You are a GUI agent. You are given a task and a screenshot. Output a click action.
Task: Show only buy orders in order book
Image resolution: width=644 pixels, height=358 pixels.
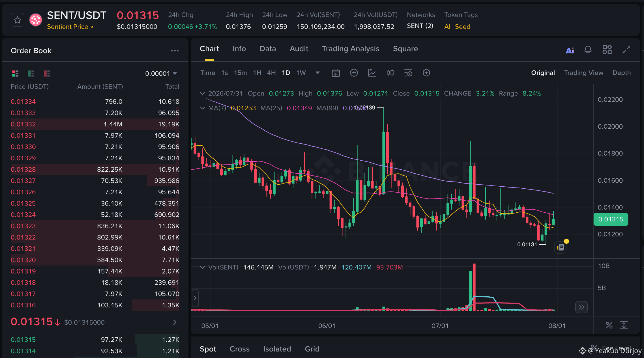(x=31, y=74)
